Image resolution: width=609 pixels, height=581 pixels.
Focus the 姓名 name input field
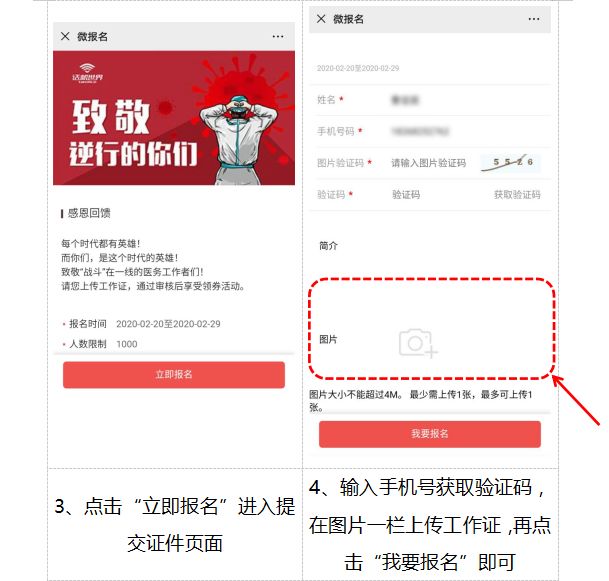click(x=465, y=100)
